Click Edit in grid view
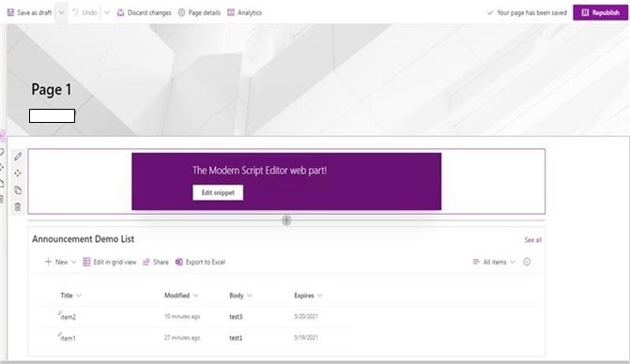 coord(109,262)
